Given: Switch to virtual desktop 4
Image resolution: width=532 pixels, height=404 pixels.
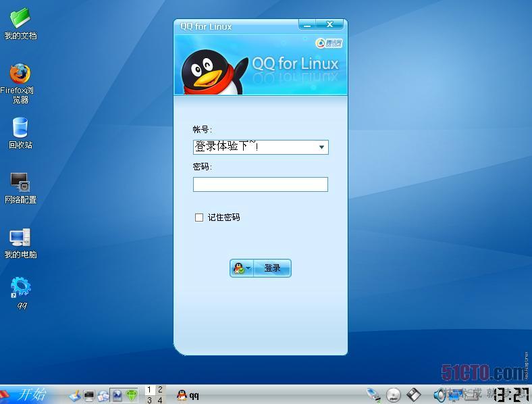Looking at the screenshot, I should pos(160,399).
